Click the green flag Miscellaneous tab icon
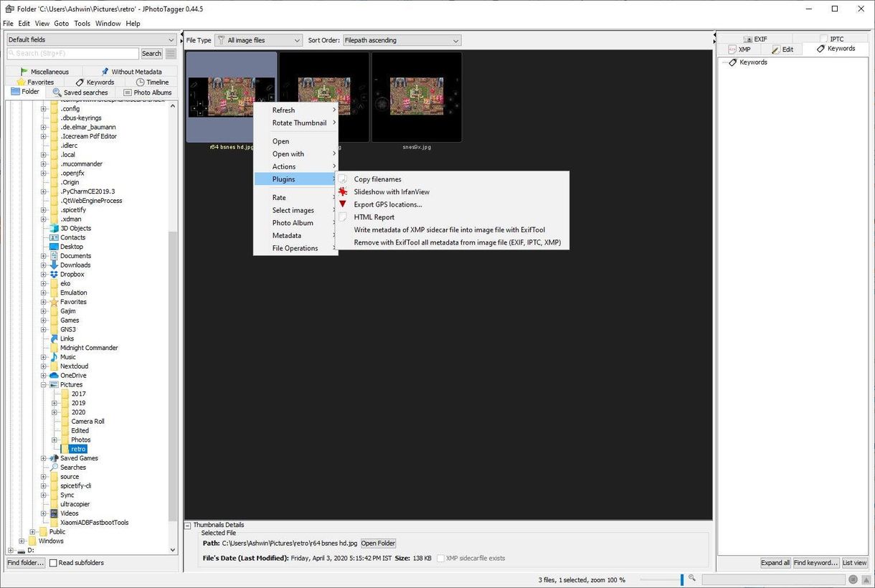The image size is (875, 588). [x=24, y=72]
